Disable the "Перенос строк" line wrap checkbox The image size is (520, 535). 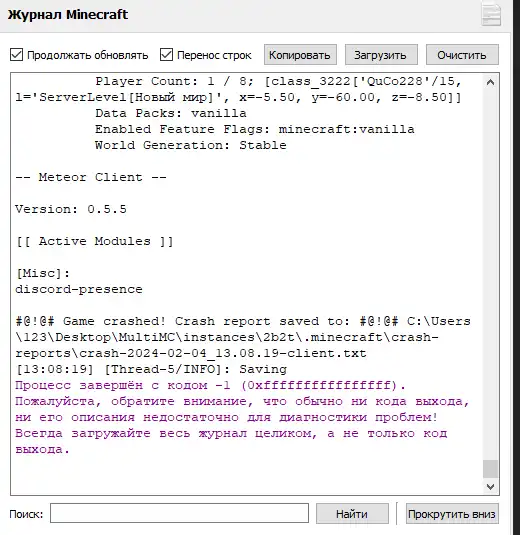[x=166, y=55]
